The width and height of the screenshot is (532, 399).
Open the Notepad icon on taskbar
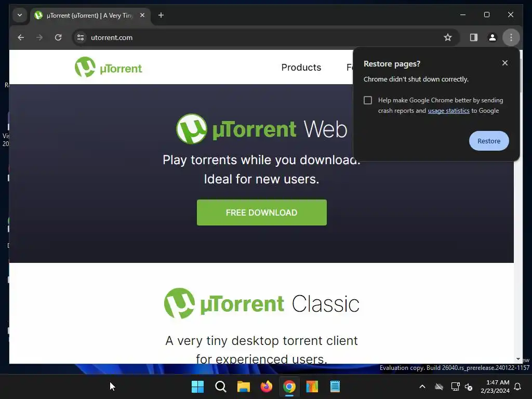point(335,387)
